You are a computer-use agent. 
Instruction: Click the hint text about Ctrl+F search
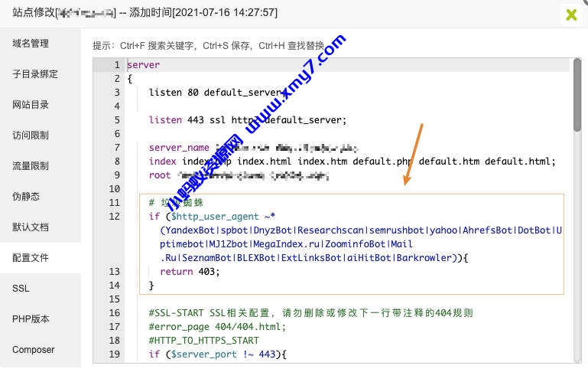[x=209, y=46]
